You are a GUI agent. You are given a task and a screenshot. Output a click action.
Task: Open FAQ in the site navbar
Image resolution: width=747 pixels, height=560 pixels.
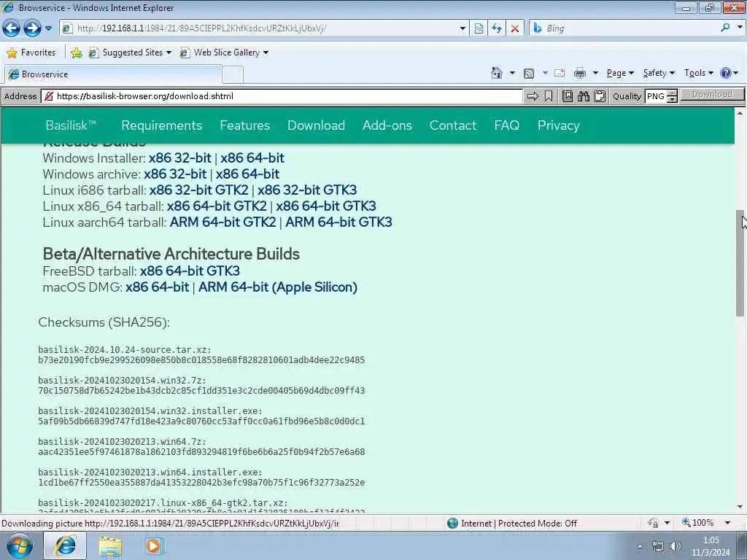click(506, 125)
